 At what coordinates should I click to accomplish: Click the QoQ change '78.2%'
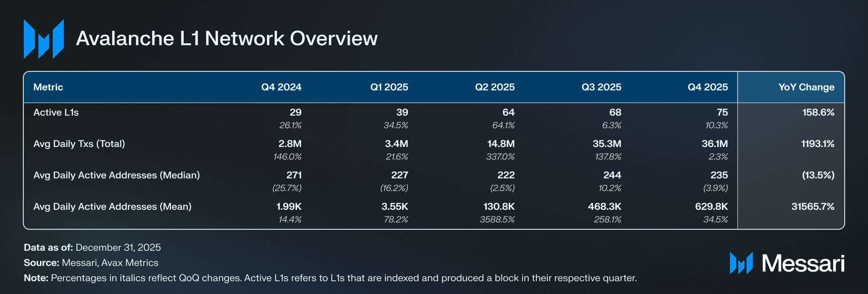[x=396, y=219]
